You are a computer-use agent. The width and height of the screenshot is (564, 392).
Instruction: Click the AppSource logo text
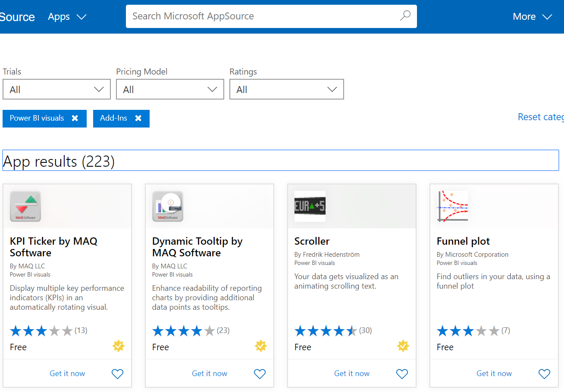(x=17, y=17)
